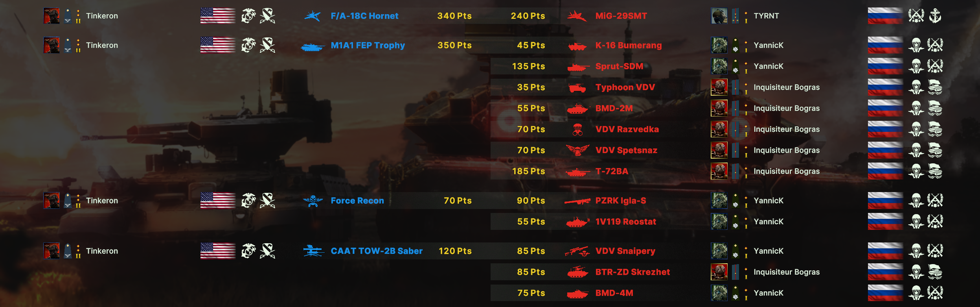Click the Marine Corps emblem in the F/A-18C row
The width and height of the screenshot is (980, 307).
pyautogui.click(x=248, y=16)
